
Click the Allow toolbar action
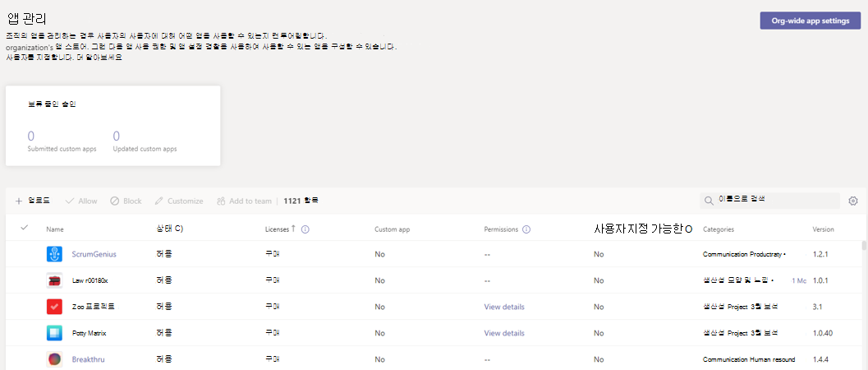click(x=80, y=201)
